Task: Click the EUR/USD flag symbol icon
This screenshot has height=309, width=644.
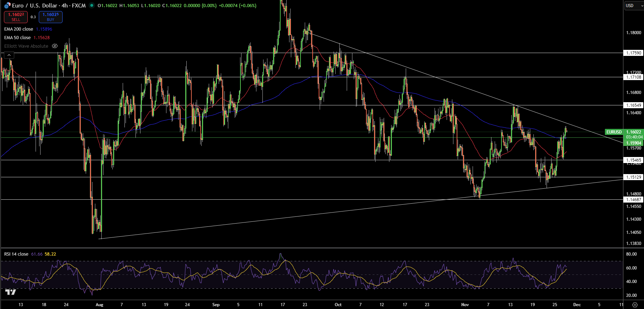Action: 7,5
